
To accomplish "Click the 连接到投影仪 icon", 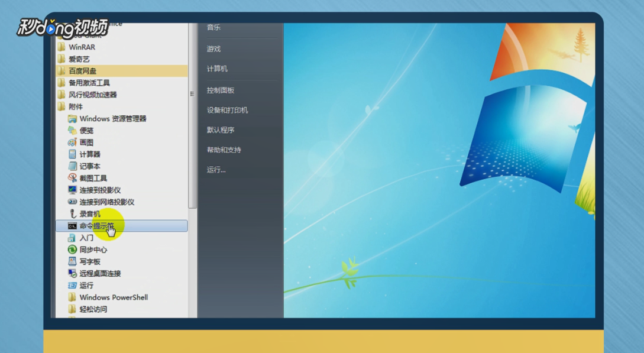I will click(72, 190).
